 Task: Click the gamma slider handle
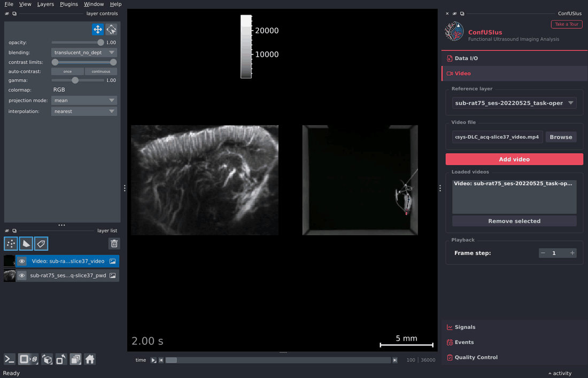point(75,80)
